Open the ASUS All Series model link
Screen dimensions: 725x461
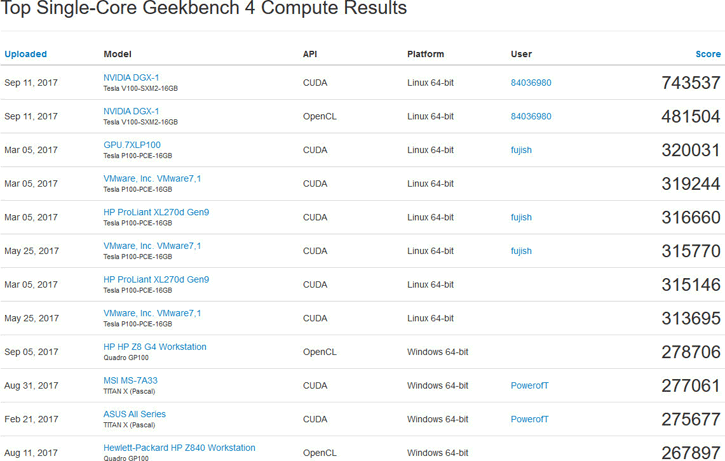[x=134, y=414]
